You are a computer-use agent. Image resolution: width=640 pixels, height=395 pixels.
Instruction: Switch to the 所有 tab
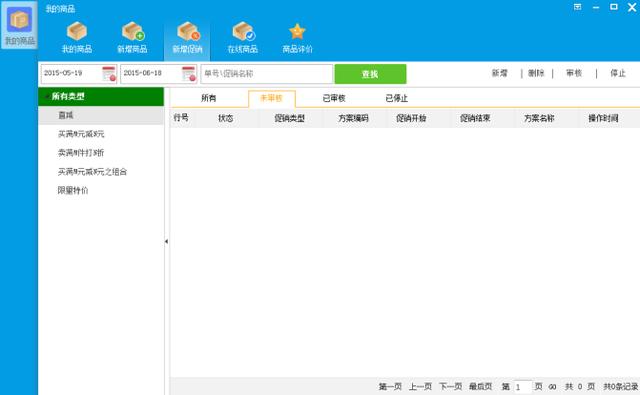point(209,98)
